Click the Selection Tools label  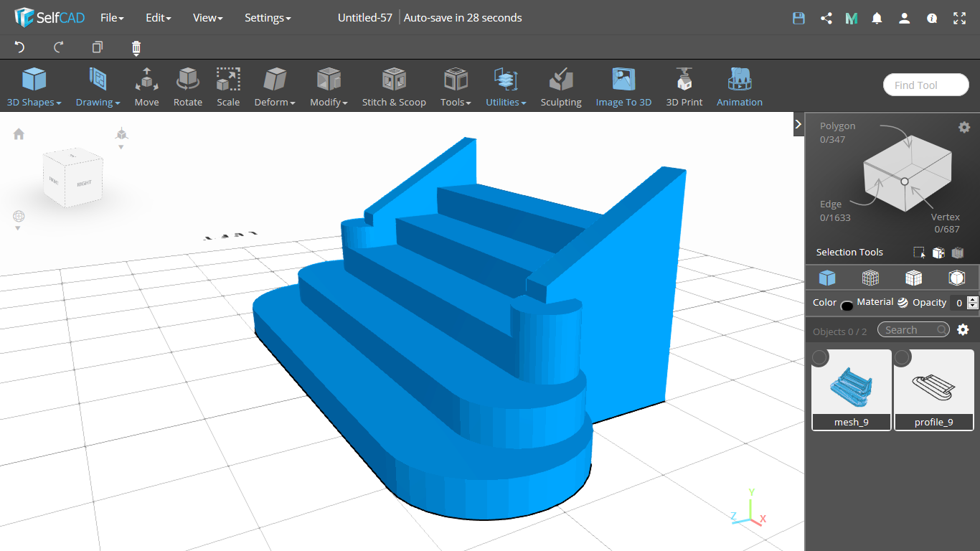(x=849, y=253)
